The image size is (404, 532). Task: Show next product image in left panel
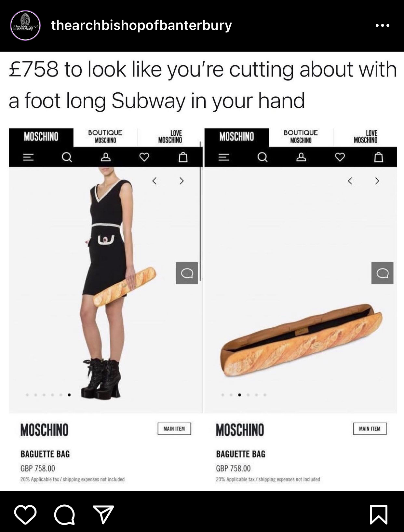tap(182, 181)
